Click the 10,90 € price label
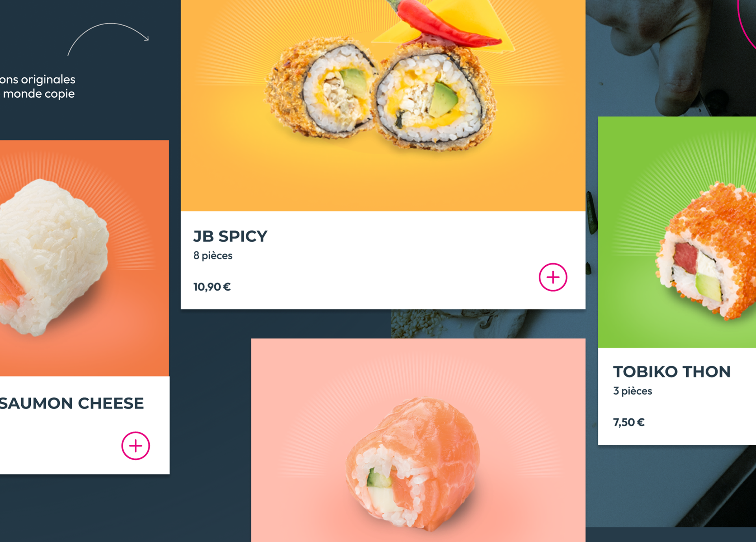Screen dimensions: 756x542 coord(212,287)
